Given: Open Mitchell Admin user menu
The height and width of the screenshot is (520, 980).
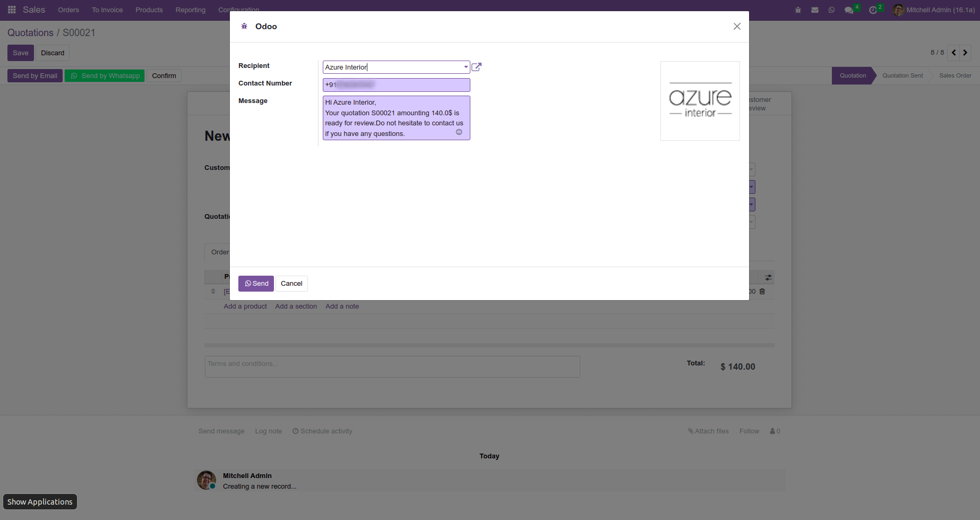Looking at the screenshot, I should 934,10.
